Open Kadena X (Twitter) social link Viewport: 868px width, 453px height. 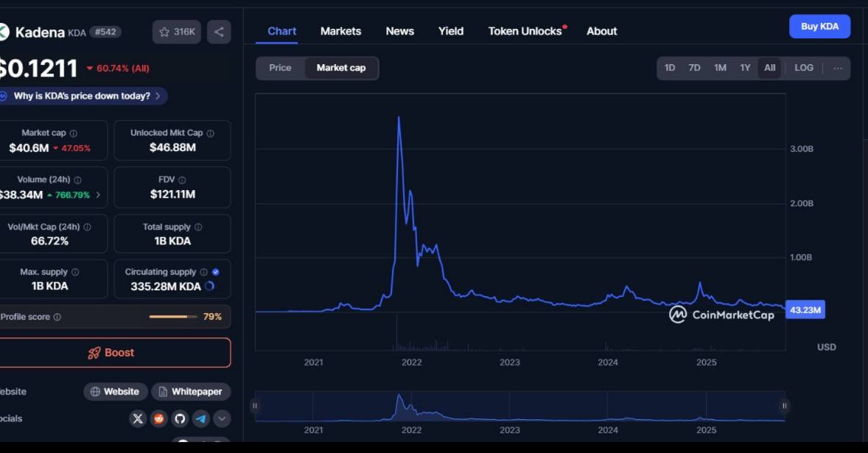pyautogui.click(x=138, y=418)
